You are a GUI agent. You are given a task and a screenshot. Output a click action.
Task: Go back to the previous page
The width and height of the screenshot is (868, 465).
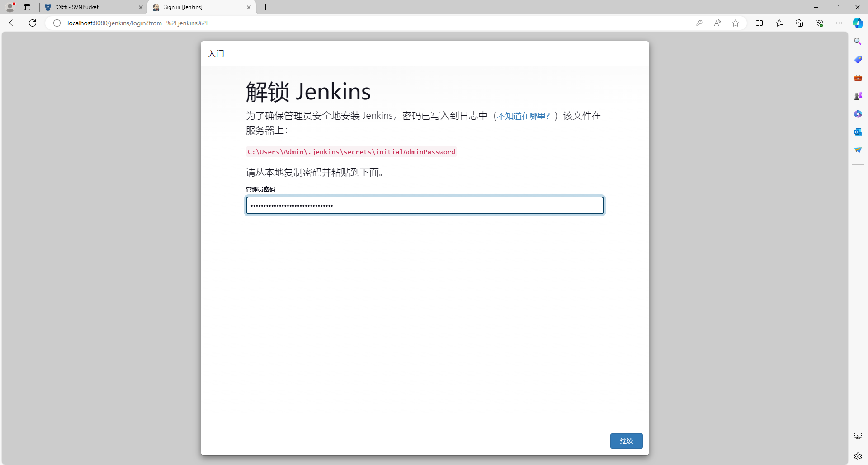point(13,23)
